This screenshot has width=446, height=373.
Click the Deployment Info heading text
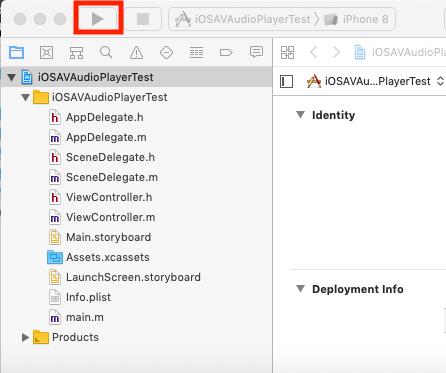(358, 289)
